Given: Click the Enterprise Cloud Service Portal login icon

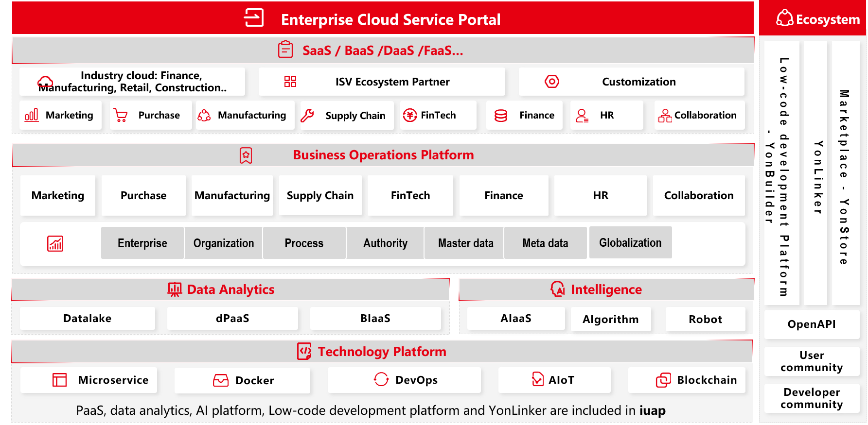Looking at the screenshot, I should [253, 18].
